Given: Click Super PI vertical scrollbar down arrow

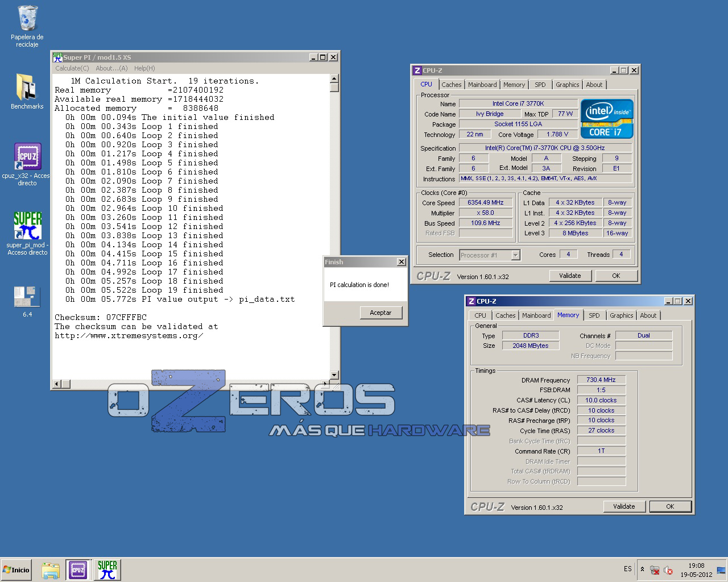Looking at the screenshot, I should [x=334, y=375].
